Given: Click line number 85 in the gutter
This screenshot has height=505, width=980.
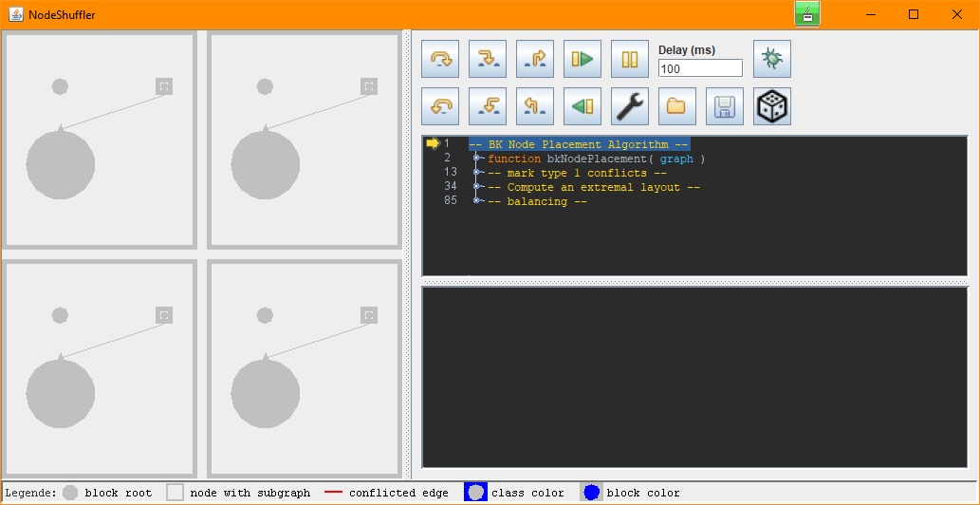Looking at the screenshot, I should (x=450, y=200).
